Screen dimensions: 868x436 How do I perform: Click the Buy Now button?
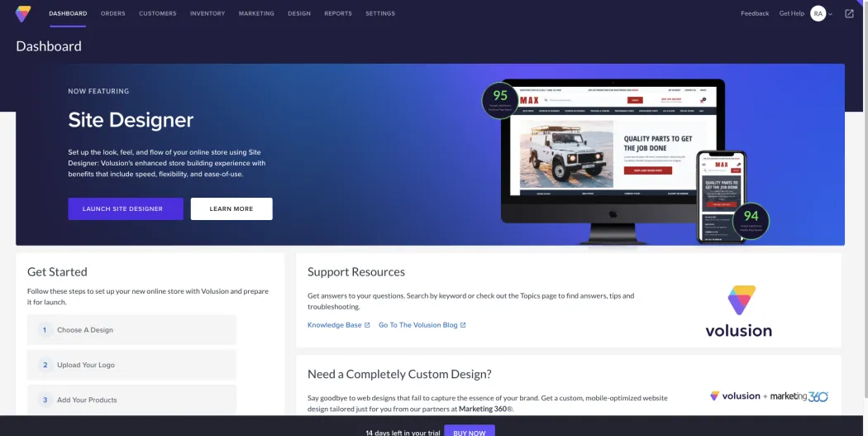tap(470, 431)
